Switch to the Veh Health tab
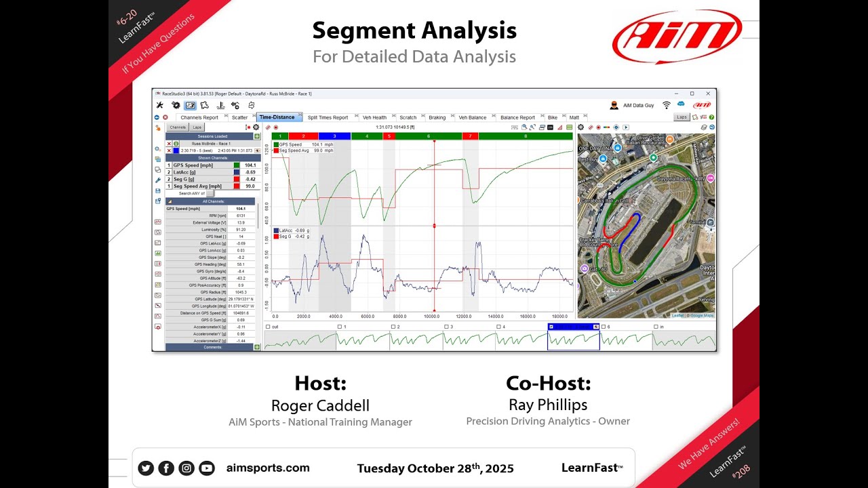The image size is (868, 488). click(x=374, y=117)
